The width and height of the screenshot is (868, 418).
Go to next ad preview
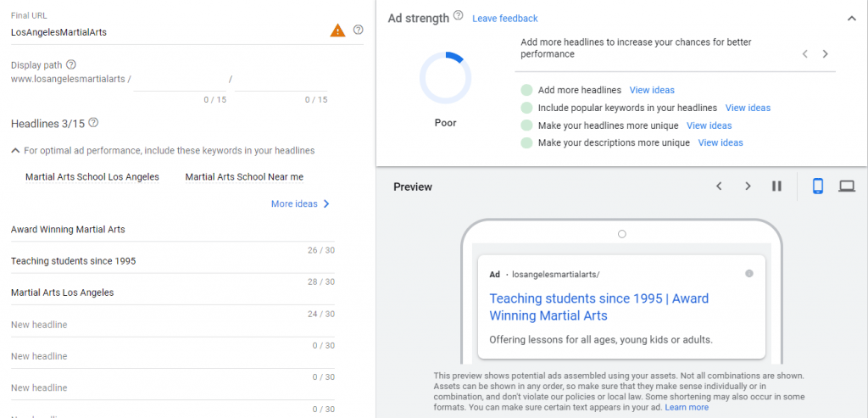coord(748,187)
